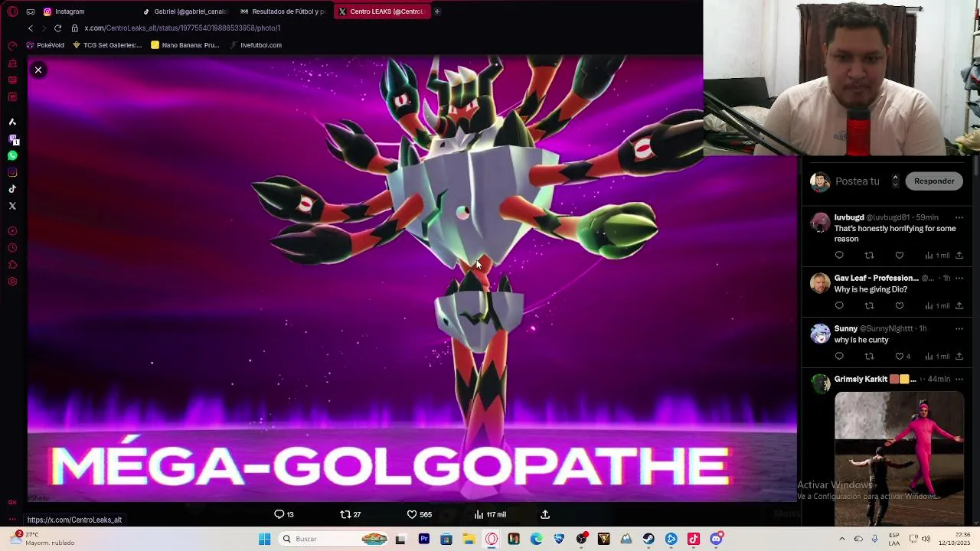Screen dimensions: 980x551
Task: Share luvbugd's reply
Action: click(959, 256)
